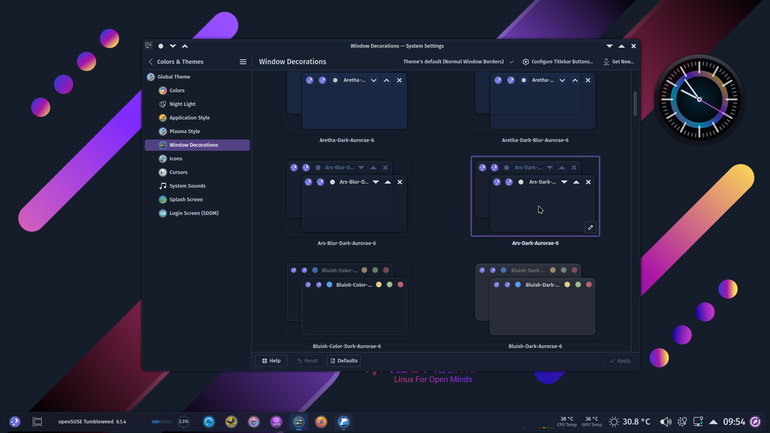Screen dimensions: 770x433
Task: Click the pager icon in the taskbar
Action: (37, 422)
